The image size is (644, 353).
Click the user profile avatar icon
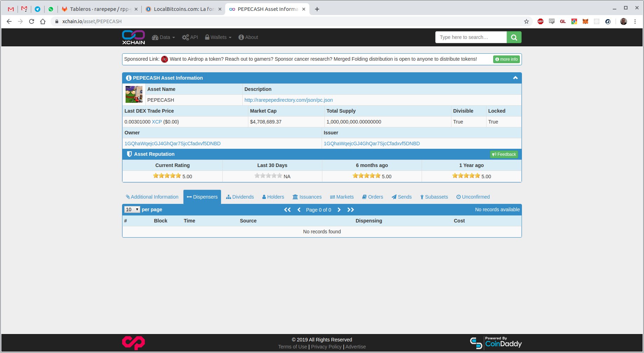623,21
